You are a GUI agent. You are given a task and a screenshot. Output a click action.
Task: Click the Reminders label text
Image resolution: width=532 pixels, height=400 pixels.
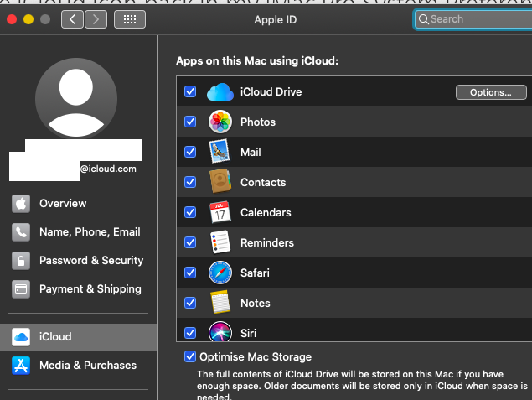tap(267, 243)
